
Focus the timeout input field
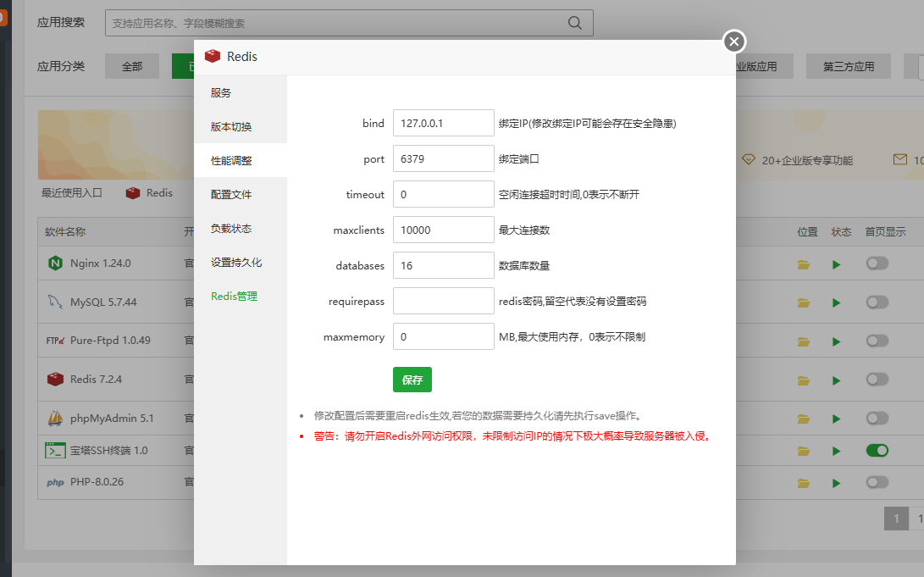tap(444, 195)
